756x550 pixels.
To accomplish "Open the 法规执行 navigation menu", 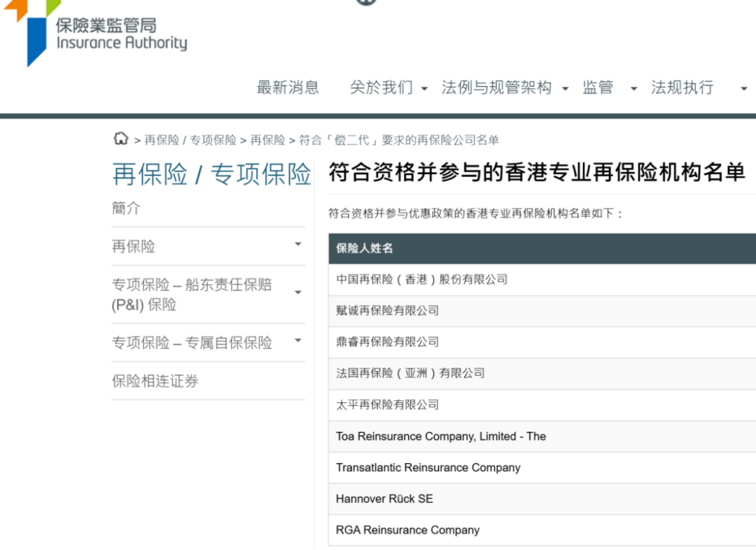I will tap(682, 87).
